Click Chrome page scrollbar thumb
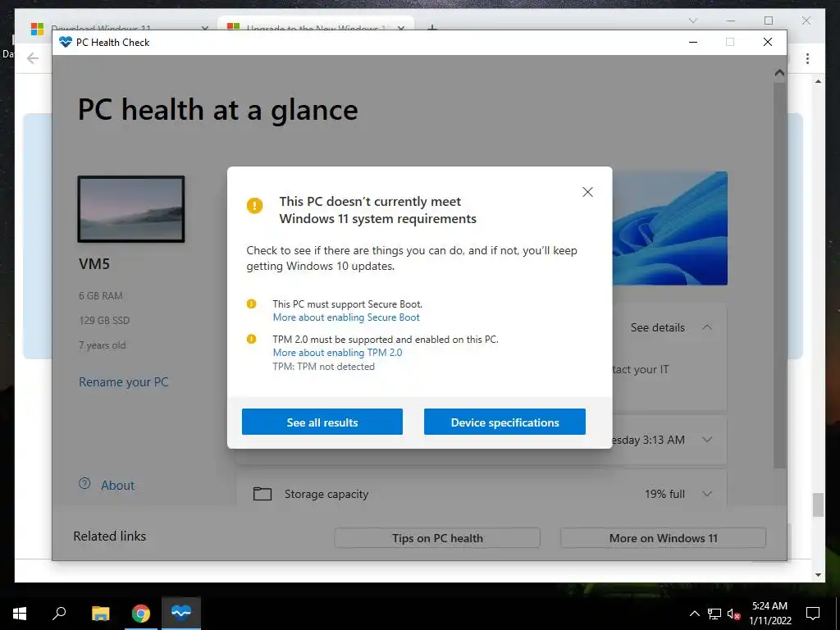The image size is (840, 630). click(818, 505)
